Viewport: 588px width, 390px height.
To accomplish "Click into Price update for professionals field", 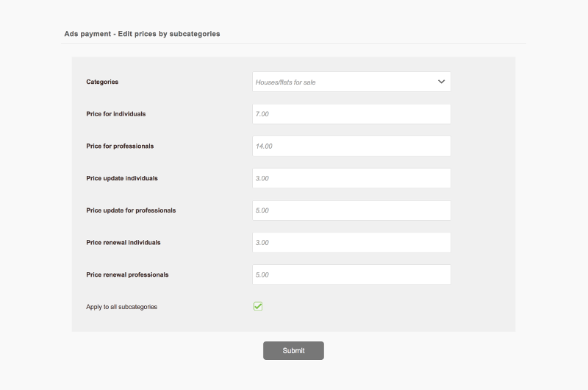I will click(x=351, y=210).
